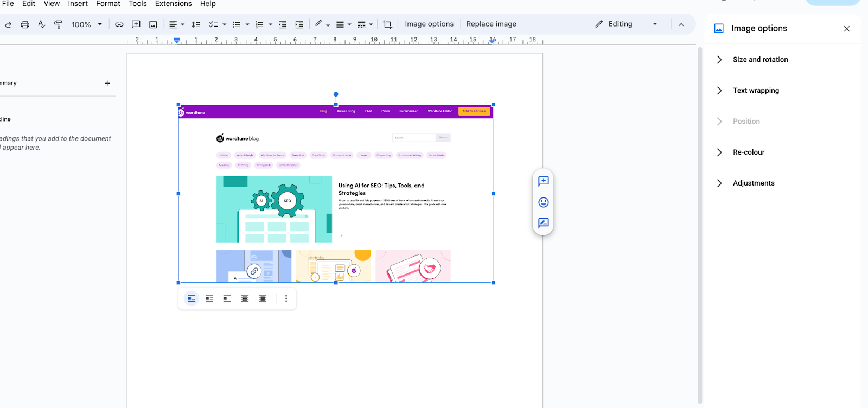Open the numbered list dropdown arrow
Viewport: 868px width, 408px height.
pos(270,24)
